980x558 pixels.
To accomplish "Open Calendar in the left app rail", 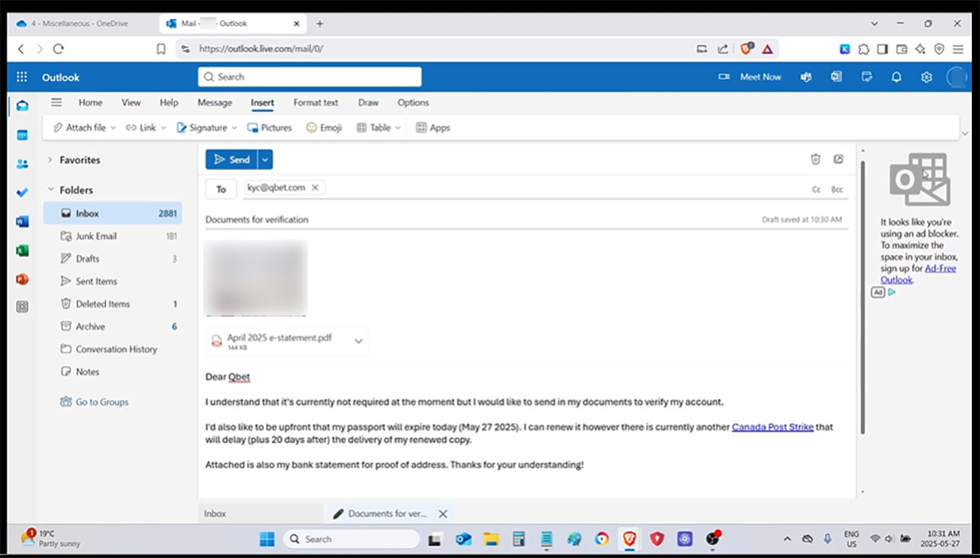I will coord(22,135).
